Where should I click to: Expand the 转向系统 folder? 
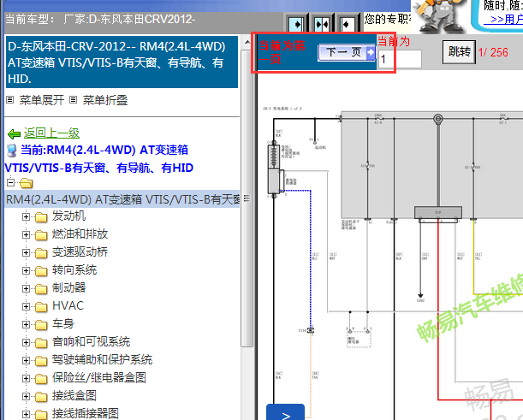click(x=26, y=270)
